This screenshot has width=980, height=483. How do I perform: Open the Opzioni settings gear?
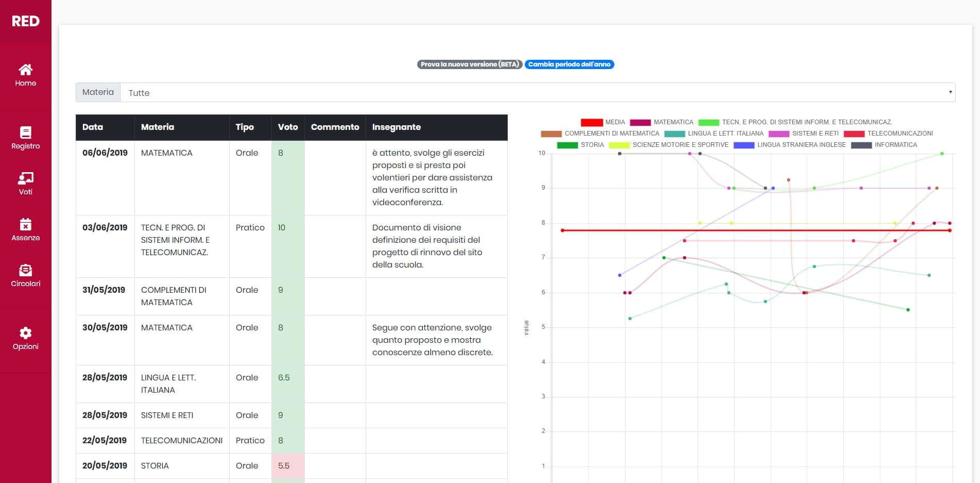(x=25, y=338)
